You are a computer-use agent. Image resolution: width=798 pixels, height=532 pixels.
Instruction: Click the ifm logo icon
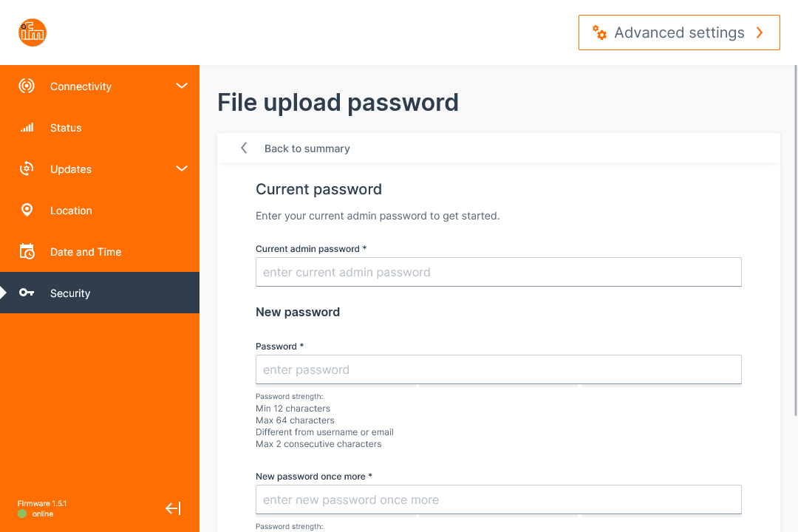click(x=33, y=33)
